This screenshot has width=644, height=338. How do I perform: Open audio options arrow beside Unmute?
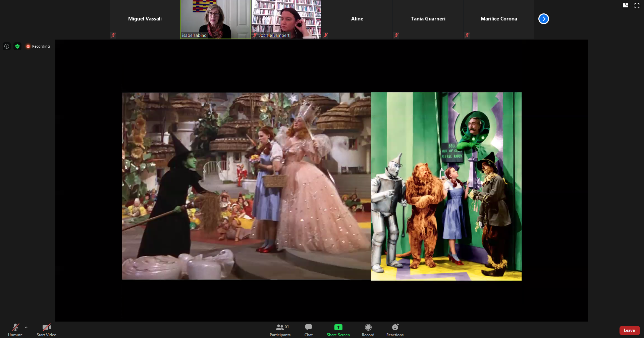(26, 327)
